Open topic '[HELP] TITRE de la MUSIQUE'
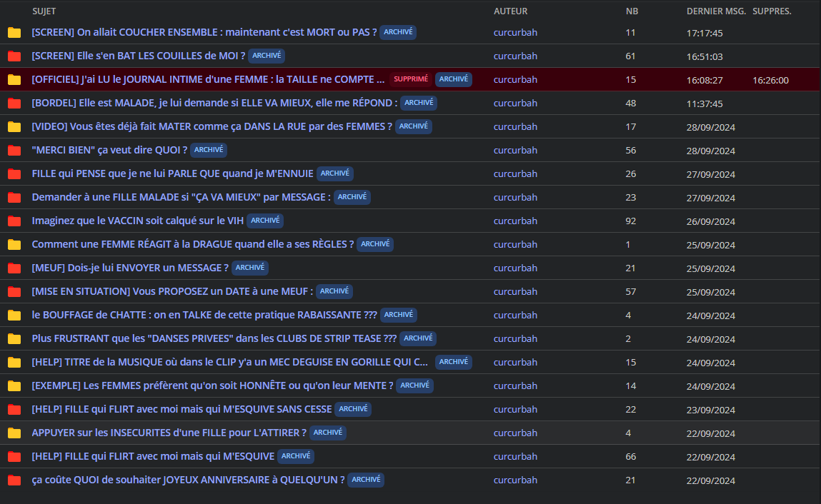 click(230, 362)
